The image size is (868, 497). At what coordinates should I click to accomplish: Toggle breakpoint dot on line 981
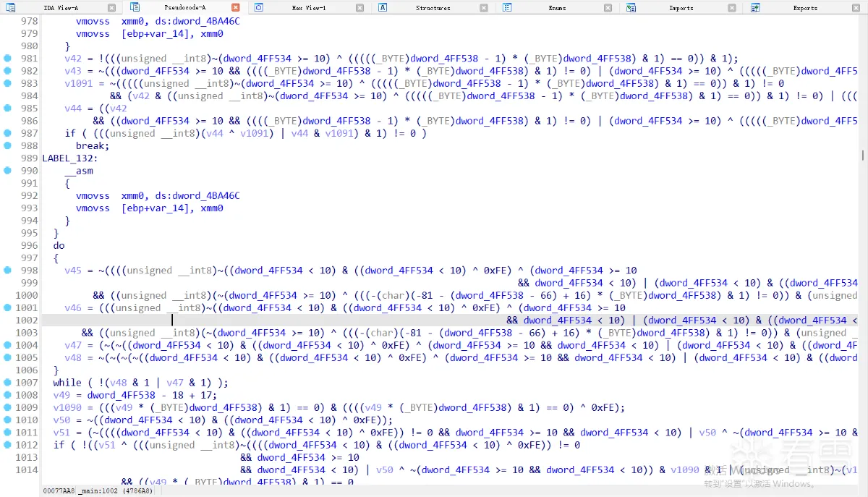(8, 58)
